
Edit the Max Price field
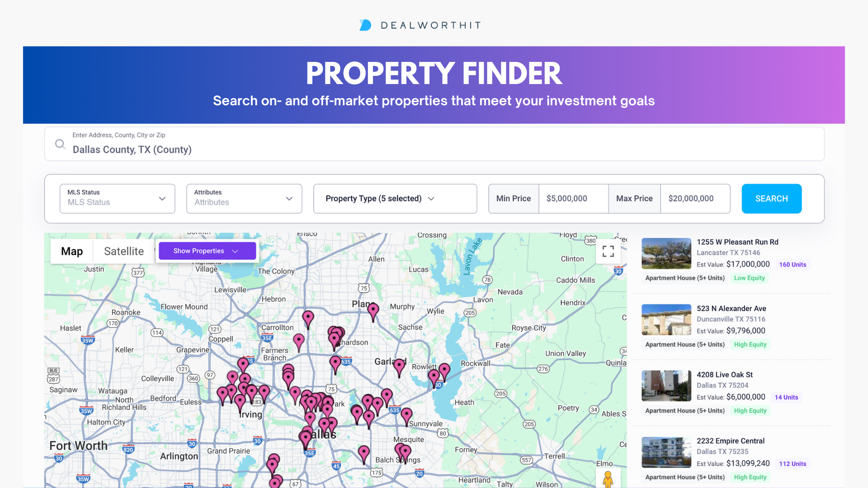694,198
